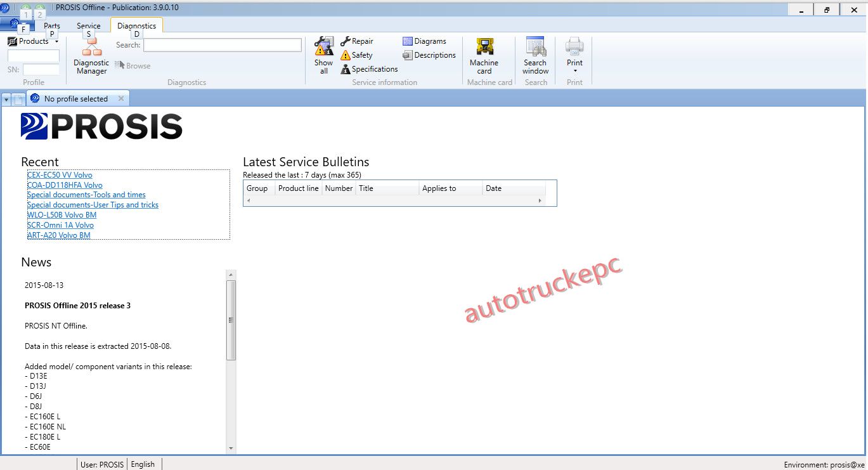Open the Products dropdown
Viewport: 868px width, 470px height.
34,41
